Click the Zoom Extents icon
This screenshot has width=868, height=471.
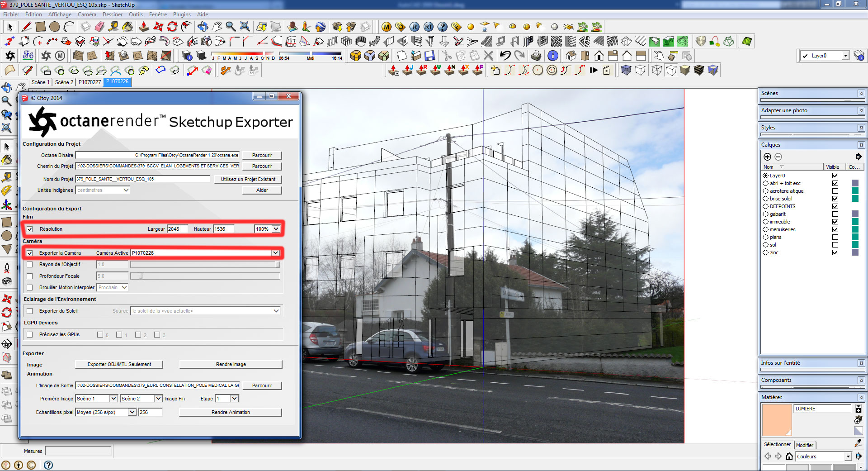click(245, 27)
